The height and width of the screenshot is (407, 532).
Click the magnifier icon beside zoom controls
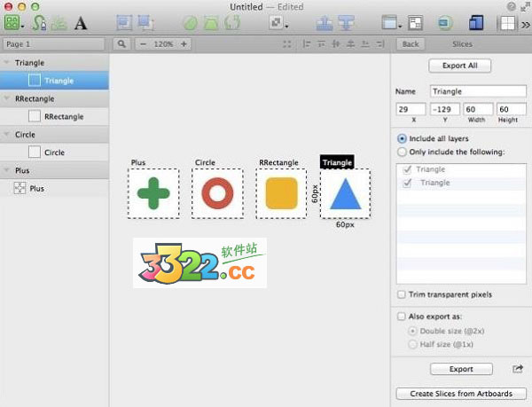121,43
